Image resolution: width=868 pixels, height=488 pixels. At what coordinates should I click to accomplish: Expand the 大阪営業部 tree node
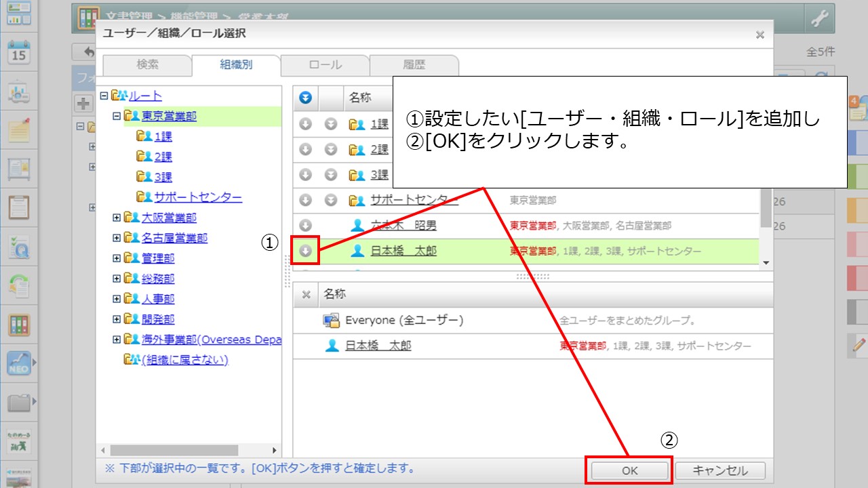coord(117,218)
